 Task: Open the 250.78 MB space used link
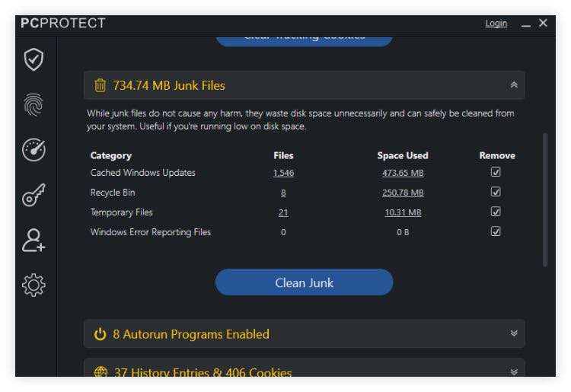(403, 193)
